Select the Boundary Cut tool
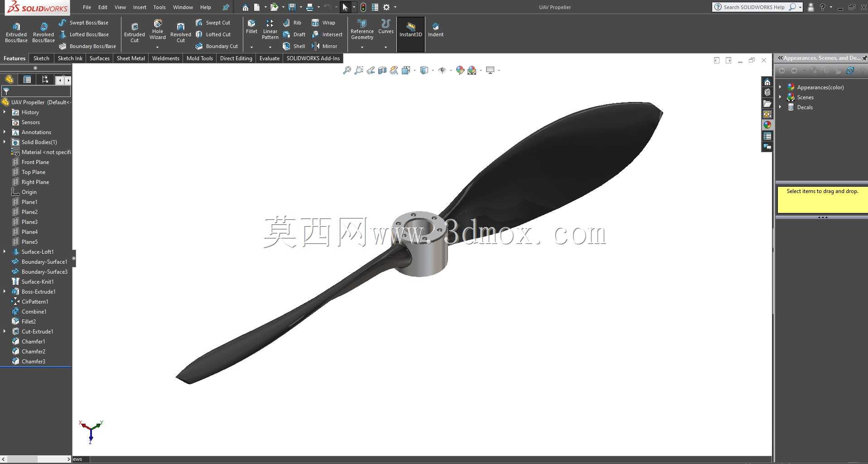The height and width of the screenshot is (464, 868). click(x=217, y=46)
